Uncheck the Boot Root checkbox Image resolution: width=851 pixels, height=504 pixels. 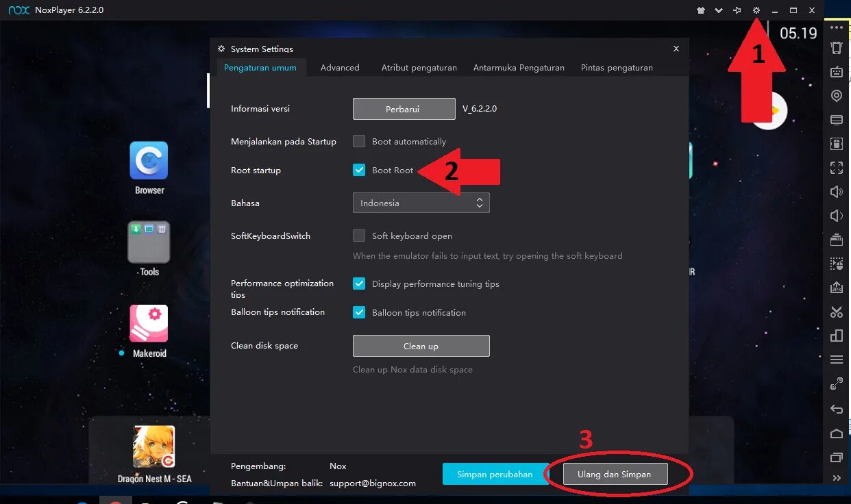click(359, 170)
